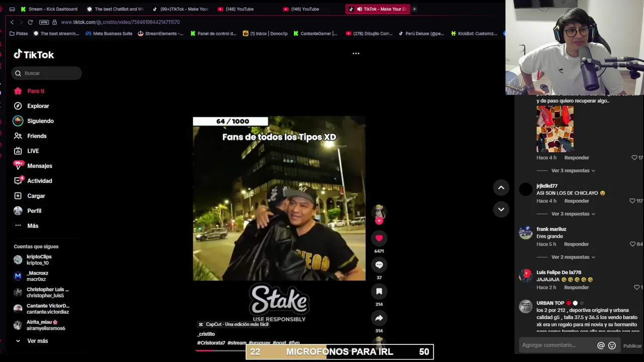
Task: Click the playing video area
Action: coord(279,199)
